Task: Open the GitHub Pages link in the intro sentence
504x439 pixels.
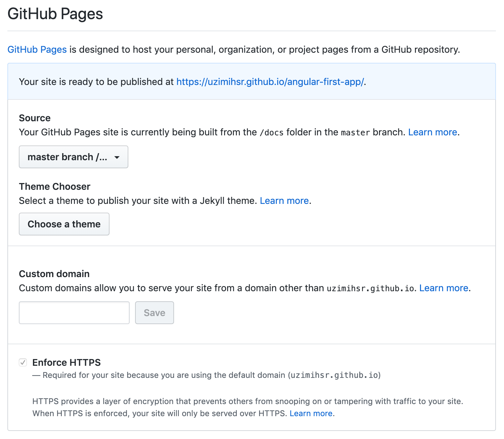Action: (37, 50)
